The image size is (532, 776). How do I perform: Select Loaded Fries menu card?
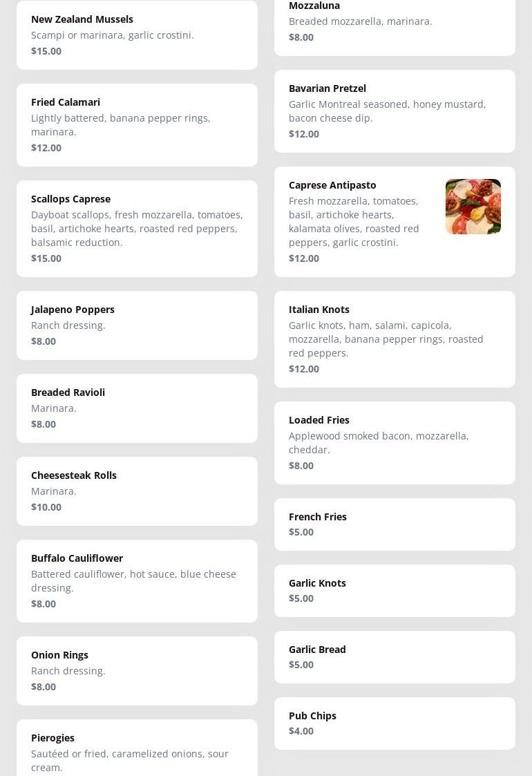[x=394, y=442]
